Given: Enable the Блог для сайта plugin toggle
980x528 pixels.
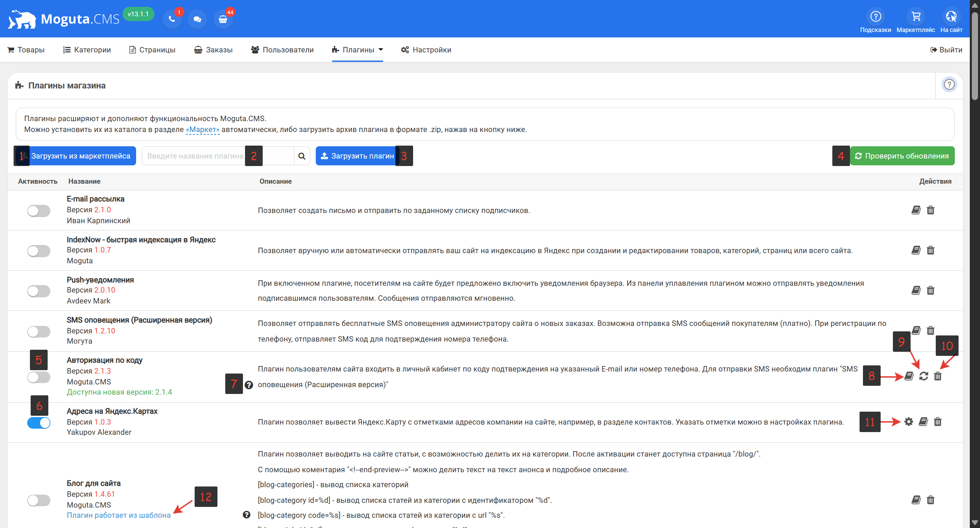Looking at the screenshot, I should [x=39, y=500].
